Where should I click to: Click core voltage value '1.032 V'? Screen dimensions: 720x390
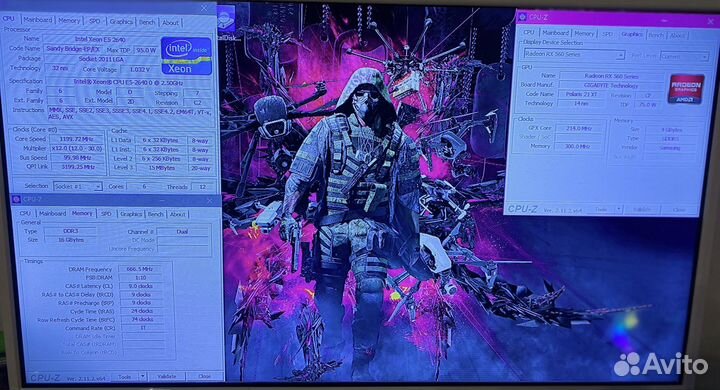139,69
